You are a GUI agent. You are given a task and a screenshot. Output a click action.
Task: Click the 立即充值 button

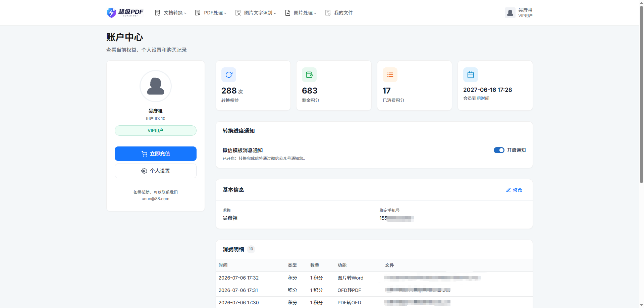[x=156, y=153]
